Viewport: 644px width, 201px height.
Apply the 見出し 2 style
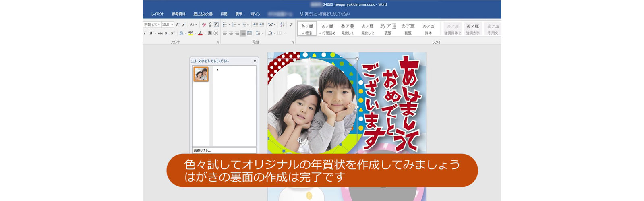pyautogui.click(x=368, y=29)
